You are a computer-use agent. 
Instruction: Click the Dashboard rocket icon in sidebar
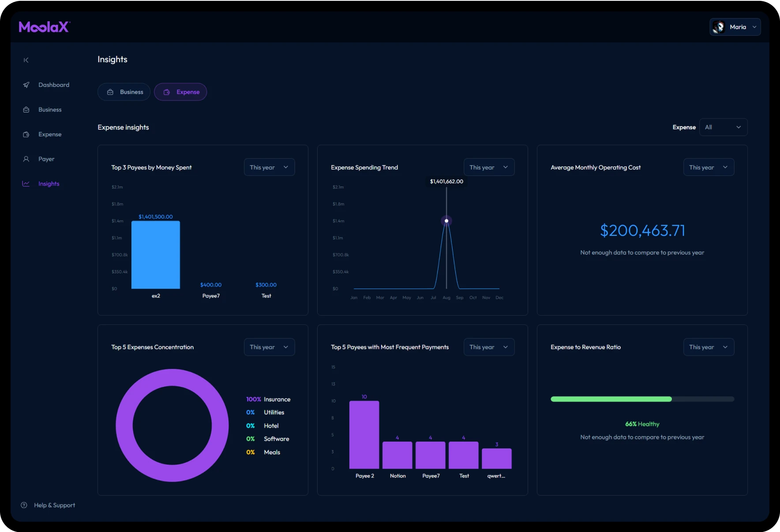pyautogui.click(x=26, y=85)
